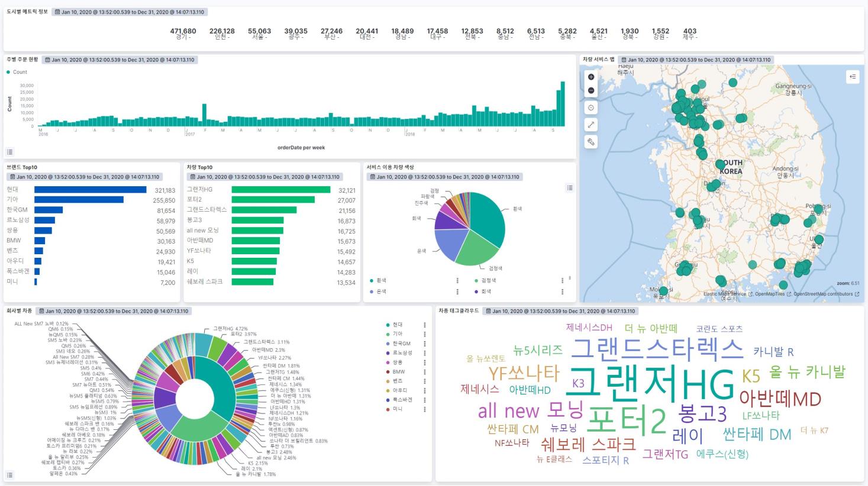The width and height of the screenshot is (868, 486).
Task: Toggle the legend of the weekly orders chart
Action: pos(10,152)
